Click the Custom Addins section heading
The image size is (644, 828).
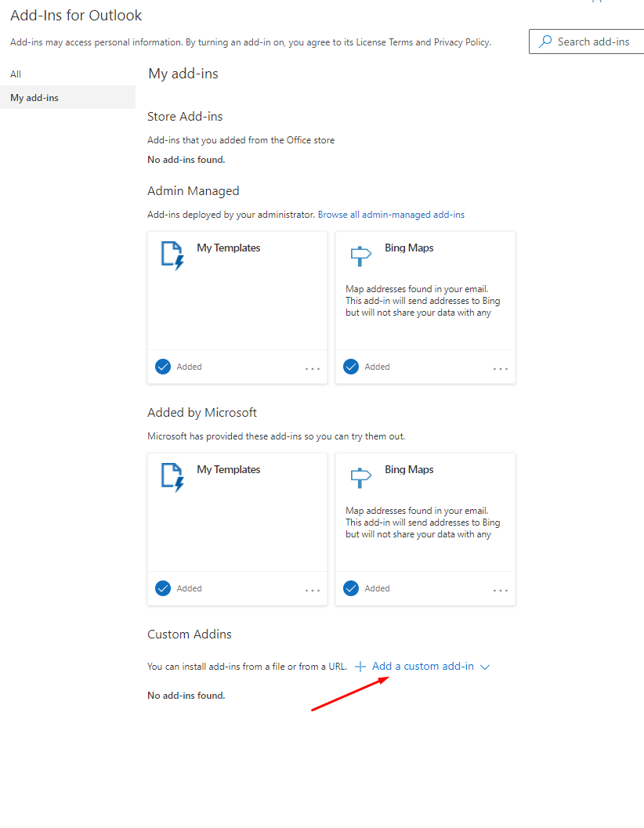pyautogui.click(x=189, y=635)
